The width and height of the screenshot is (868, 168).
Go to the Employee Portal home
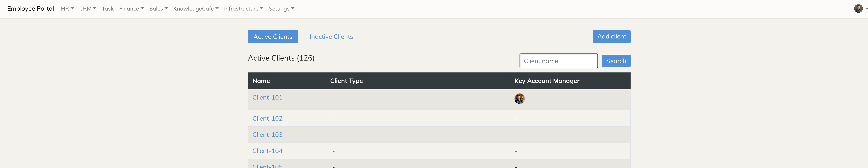pos(31,8)
